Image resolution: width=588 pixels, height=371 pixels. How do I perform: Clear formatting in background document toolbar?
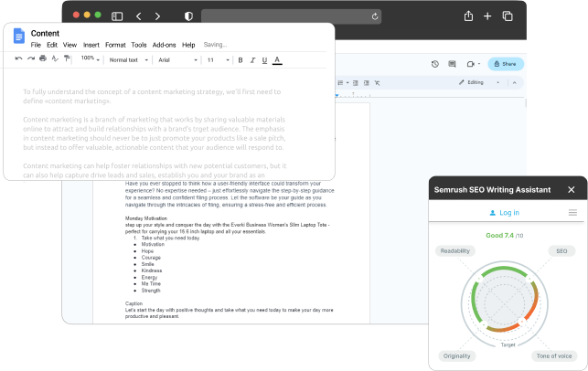[378, 83]
